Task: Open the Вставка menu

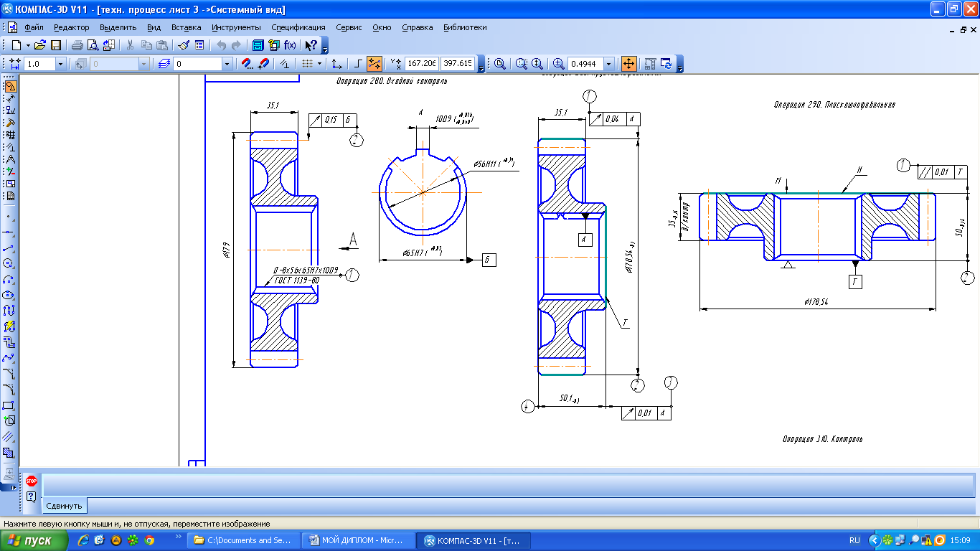Action: pos(187,27)
